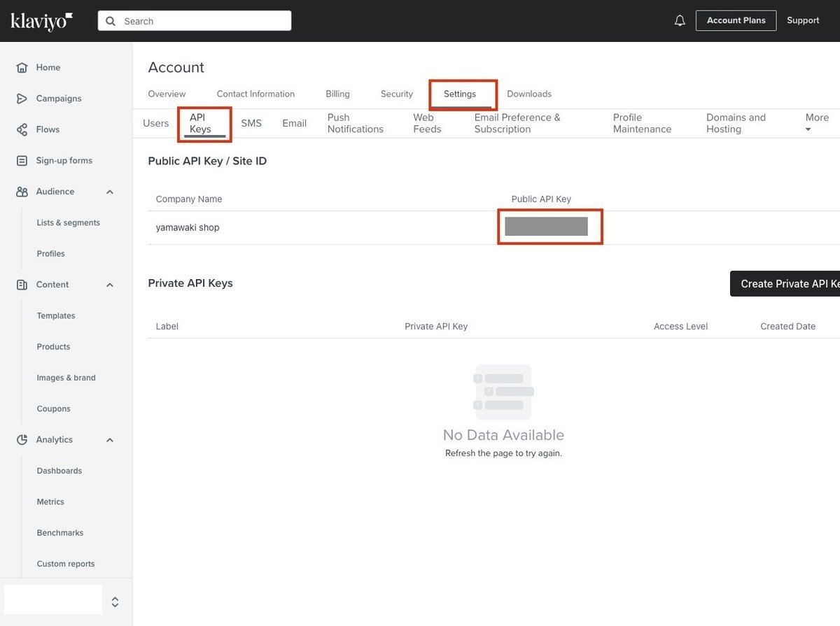Click the Klaviyo logo

tap(41, 21)
